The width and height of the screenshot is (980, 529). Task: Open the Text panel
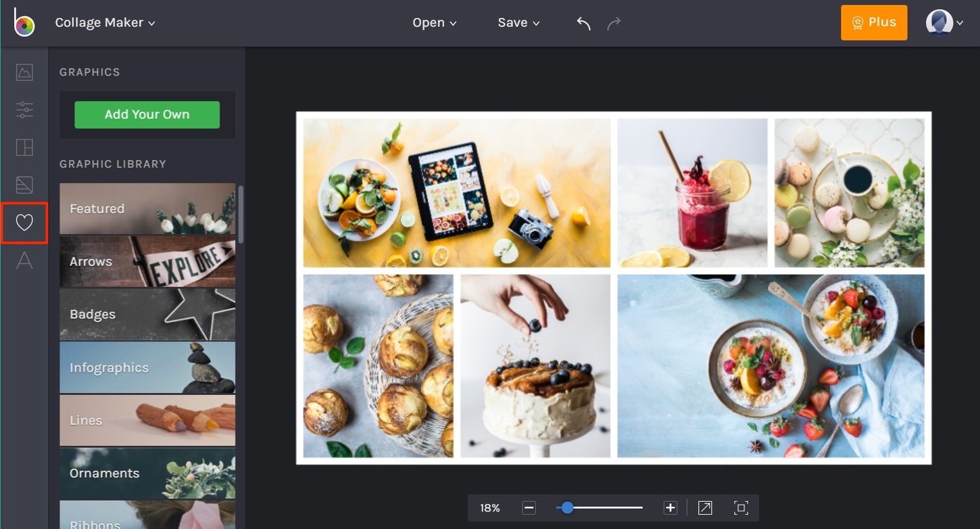24,260
